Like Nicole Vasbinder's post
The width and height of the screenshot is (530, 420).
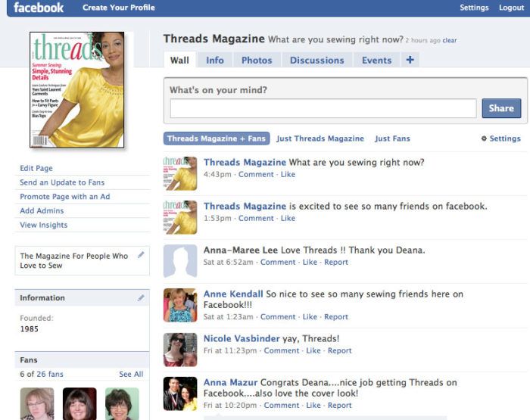coord(313,350)
